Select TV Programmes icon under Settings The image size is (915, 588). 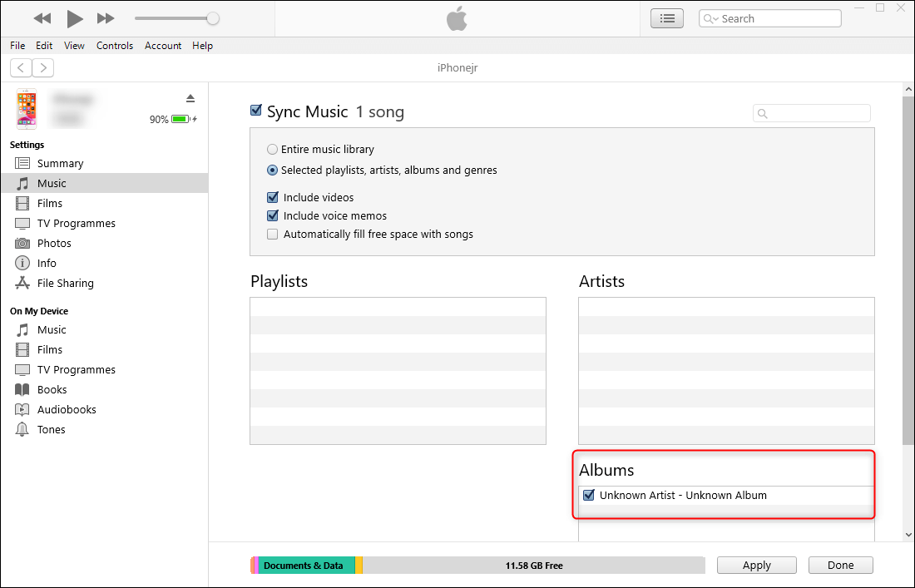pos(22,224)
